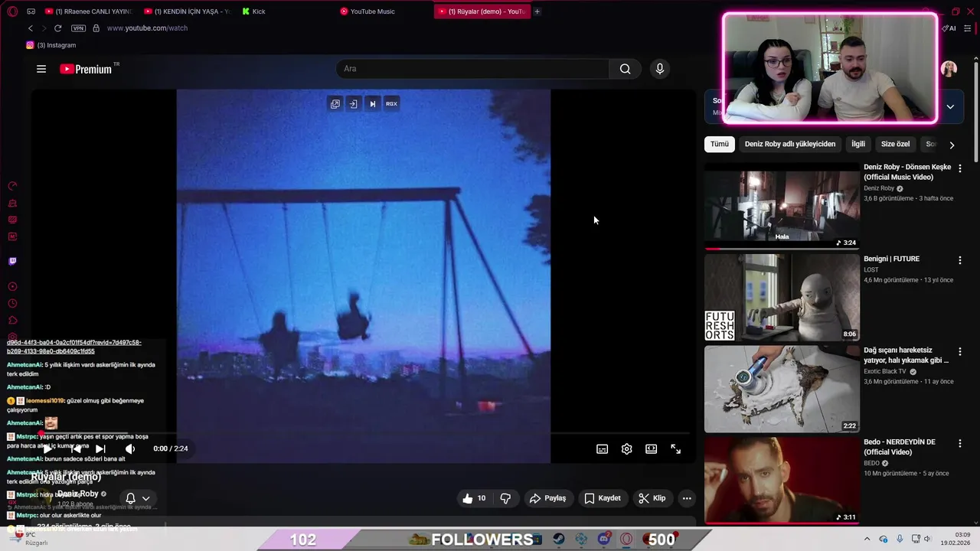This screenshot has height=551, width=980.
Task: Open Bedo NERDEYDİN DE thumbnail
Action: pyautogui.click(x=782, y=481)
